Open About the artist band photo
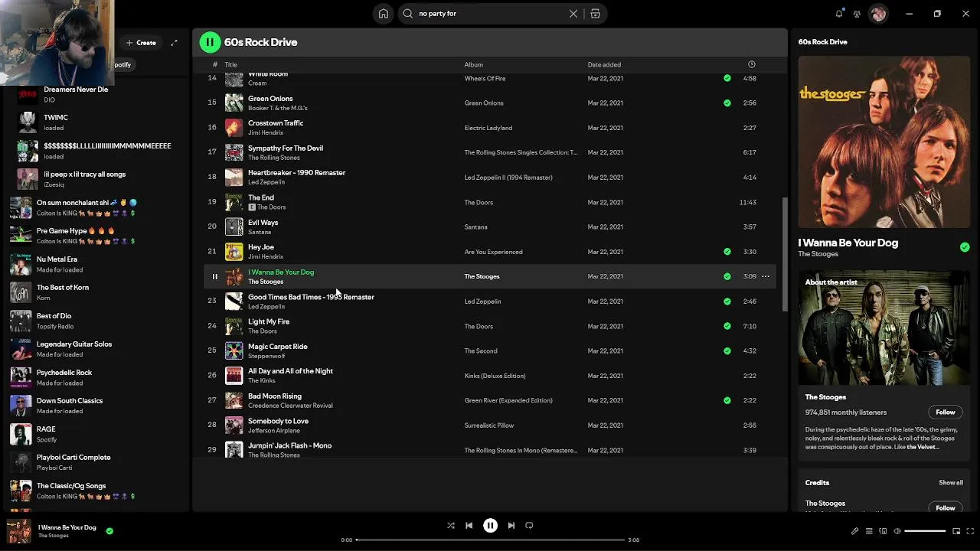This screenshot has height=551, width=980. [x=884, y=328]
